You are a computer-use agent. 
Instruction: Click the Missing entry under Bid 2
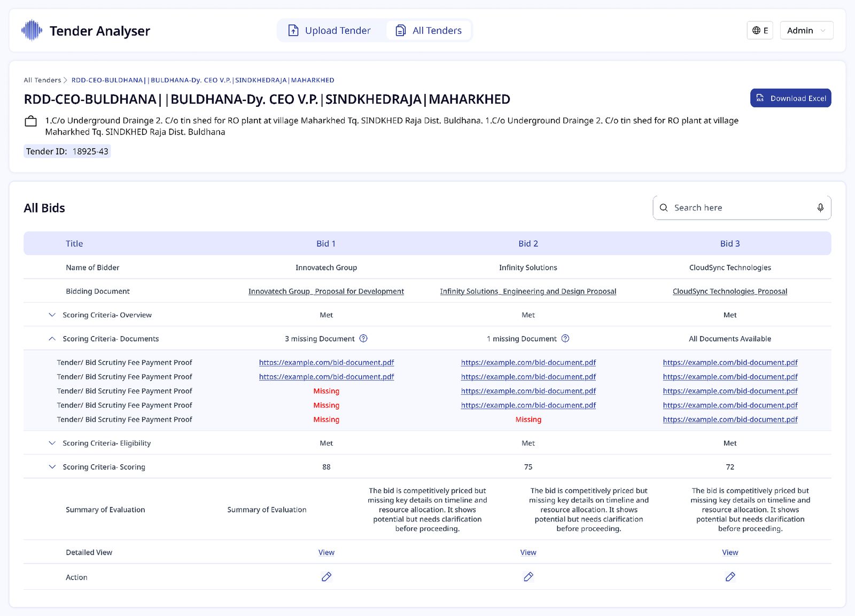click(x=528, y=419)
